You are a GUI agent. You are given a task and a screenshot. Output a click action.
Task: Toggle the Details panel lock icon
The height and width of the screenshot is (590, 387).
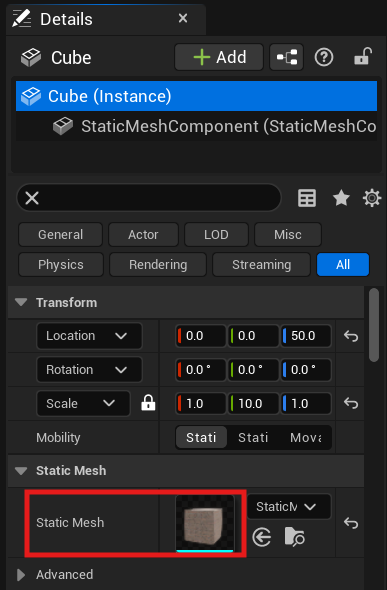point(363,56)
